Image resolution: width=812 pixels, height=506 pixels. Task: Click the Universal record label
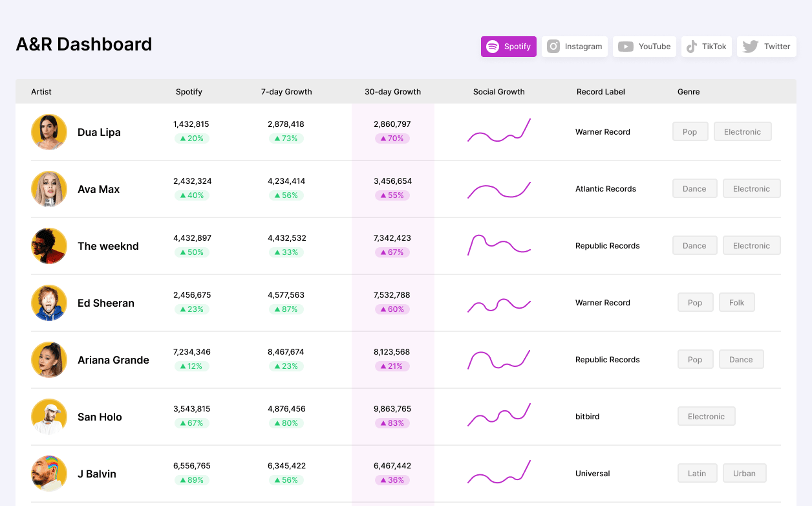[593, 474]
